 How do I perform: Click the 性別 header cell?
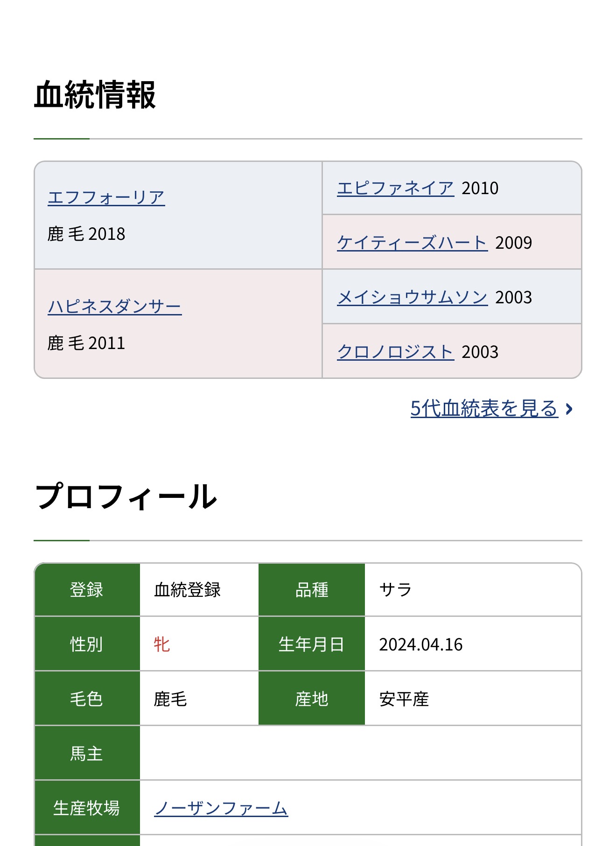(x=87, y=644)
